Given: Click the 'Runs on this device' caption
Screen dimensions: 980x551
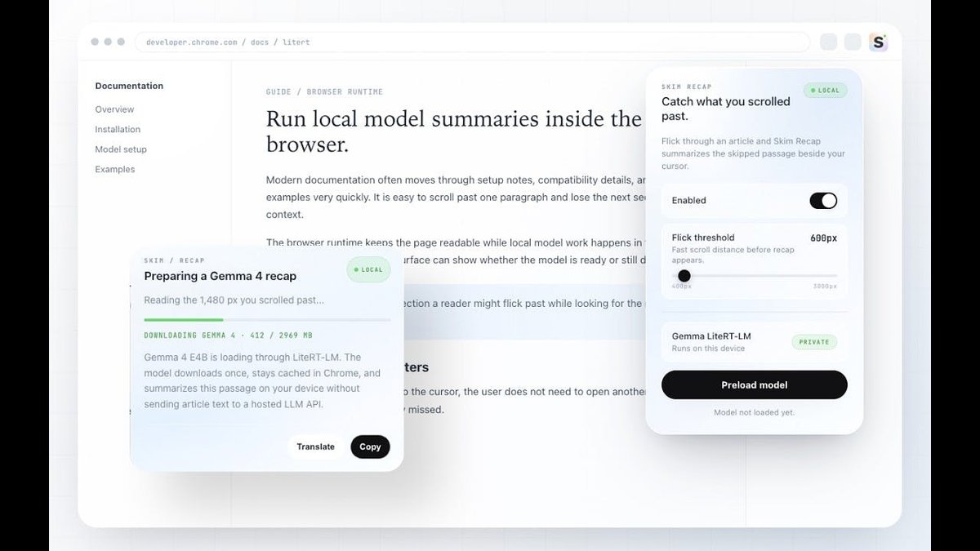Looking at the screenshot, I should [708, 349].
